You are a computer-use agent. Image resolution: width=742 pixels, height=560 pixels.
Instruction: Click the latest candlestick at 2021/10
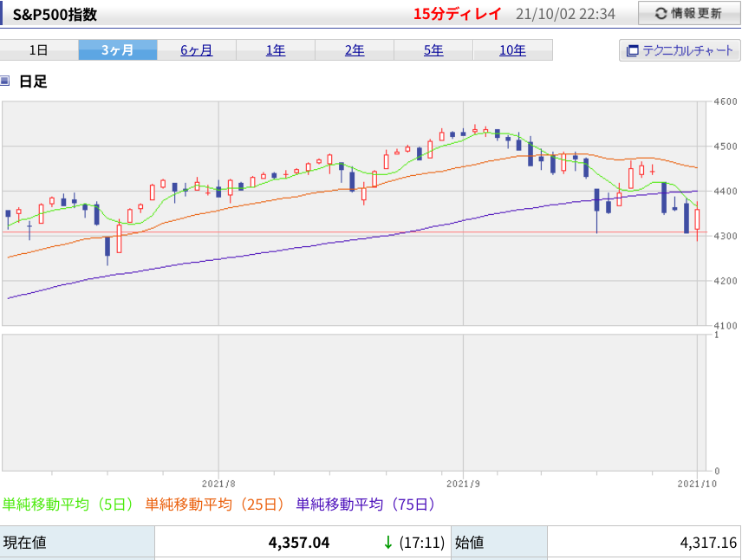pyautogui.click(x=697, y=220)
